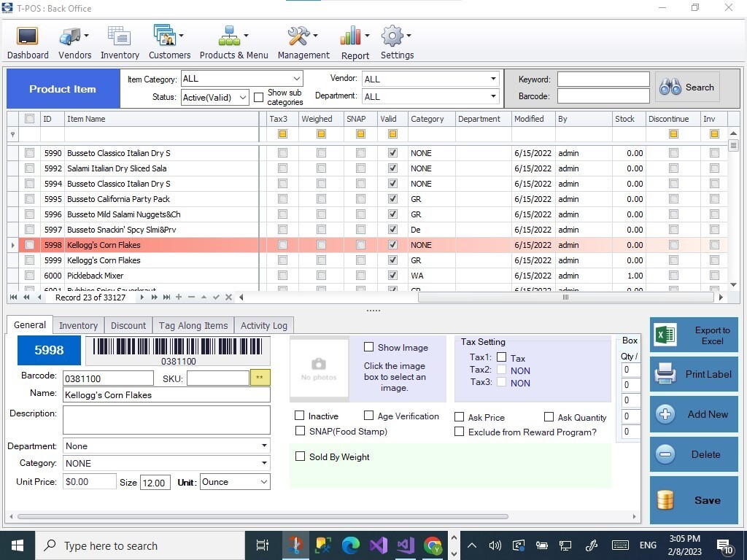
Task: Open the Dashboard monitor icon
Action: [x=27, y=36]
